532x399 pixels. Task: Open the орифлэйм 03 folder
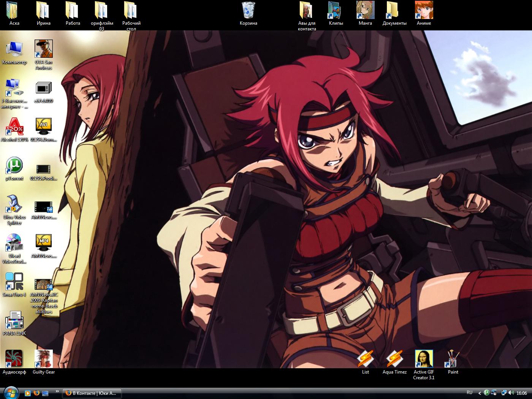click(x=102, y=16)
